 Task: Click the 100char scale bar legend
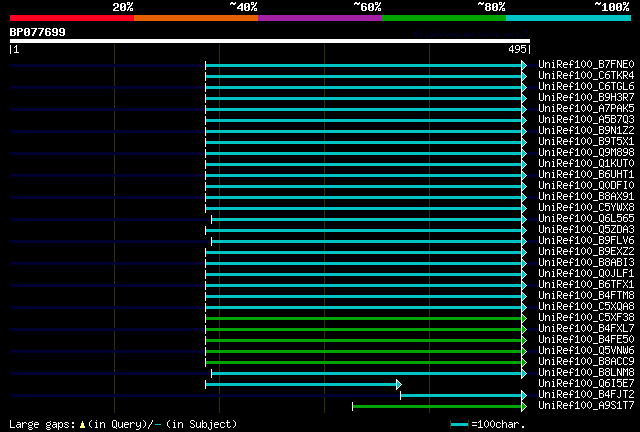click(x=460, y=425)
